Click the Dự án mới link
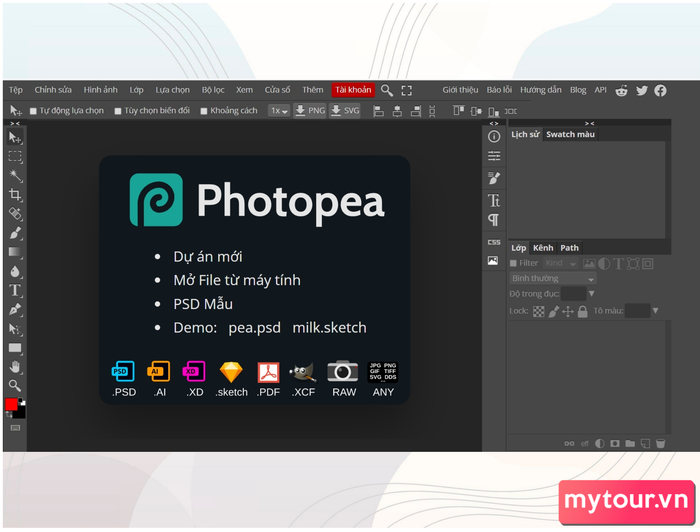700x532 pixels. tap(208, 257)
